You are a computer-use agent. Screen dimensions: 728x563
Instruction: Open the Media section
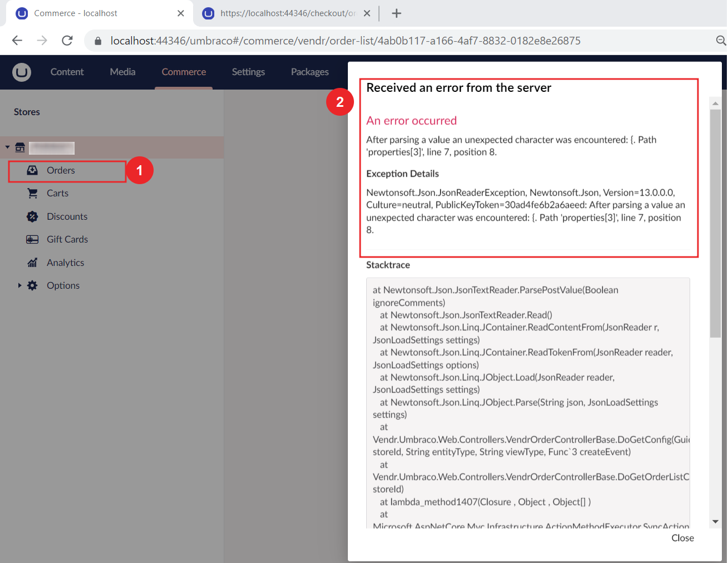coord(122,72)
